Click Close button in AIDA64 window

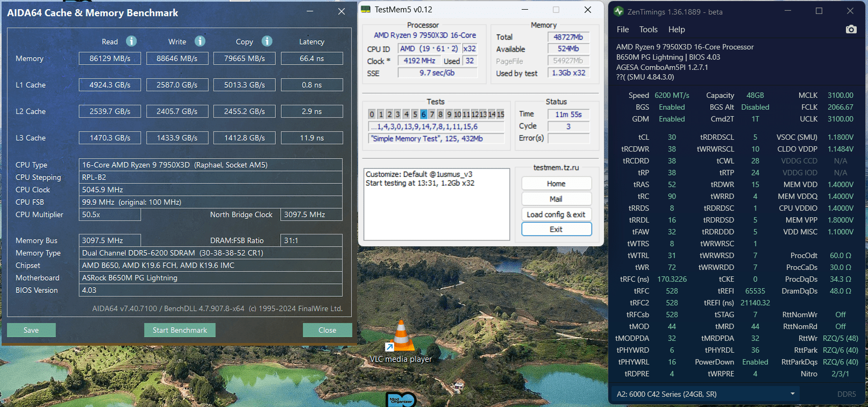(327, 330)
